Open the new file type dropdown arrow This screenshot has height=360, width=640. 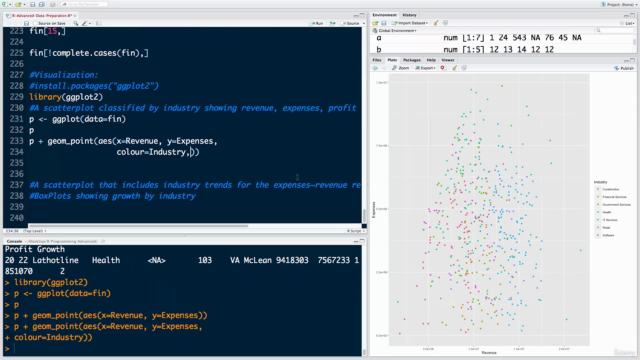pos(9,4)
